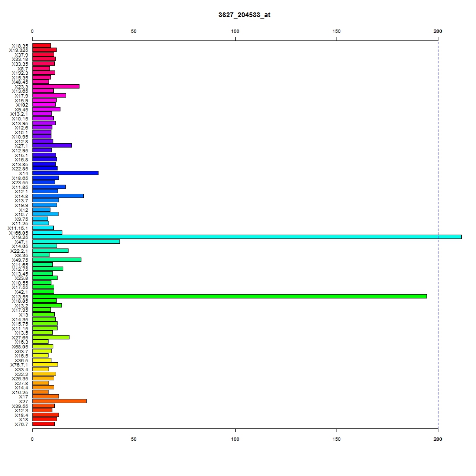This screenshot has height=476, width=476.
Task: Select the row label X102
Action: click(22, 105)
